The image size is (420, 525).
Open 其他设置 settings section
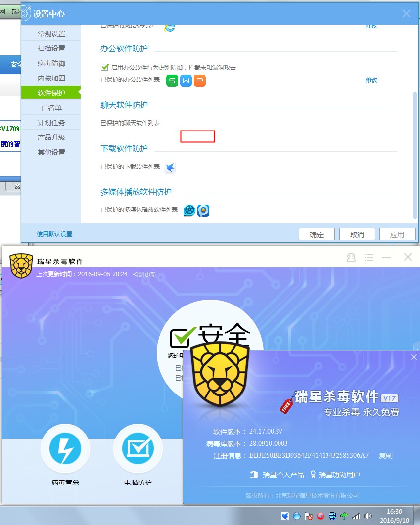(51, 152)
